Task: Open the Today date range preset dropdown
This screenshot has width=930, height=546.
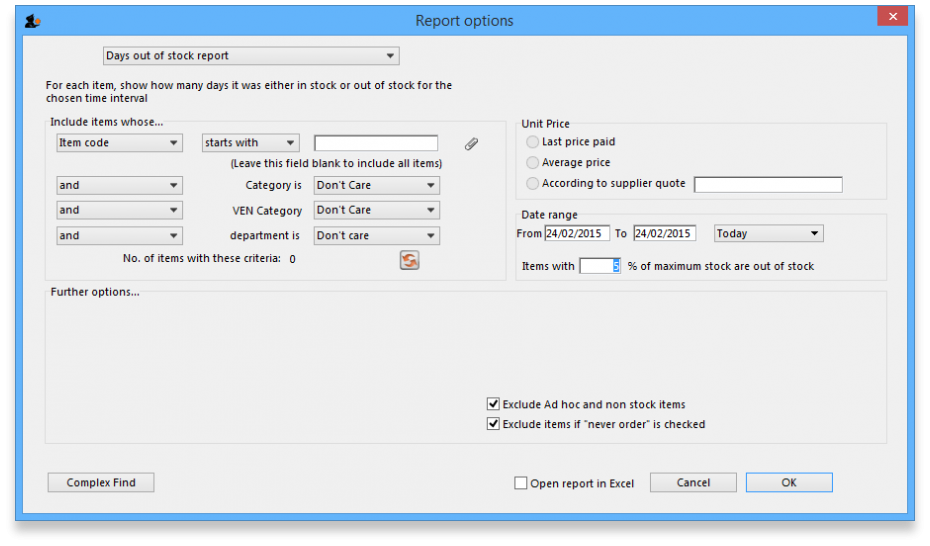Action: 768,234
